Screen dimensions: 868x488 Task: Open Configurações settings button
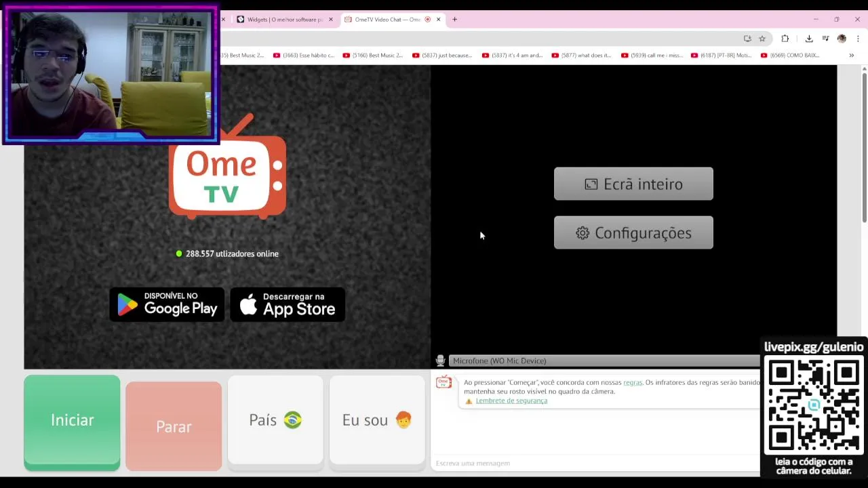[633, 233]
